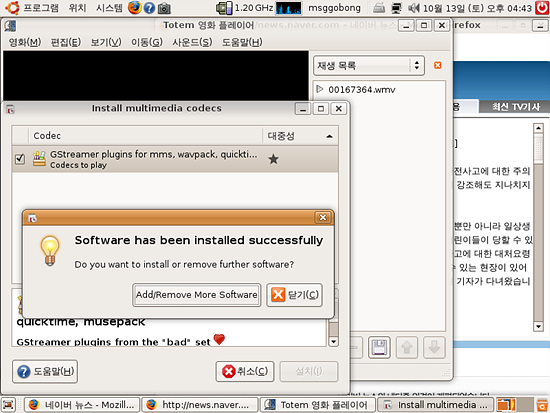The image size is (550, 413).
Task: Launch Firefox from the top panel
Action: pyautogui.click(x=134, y=7)
